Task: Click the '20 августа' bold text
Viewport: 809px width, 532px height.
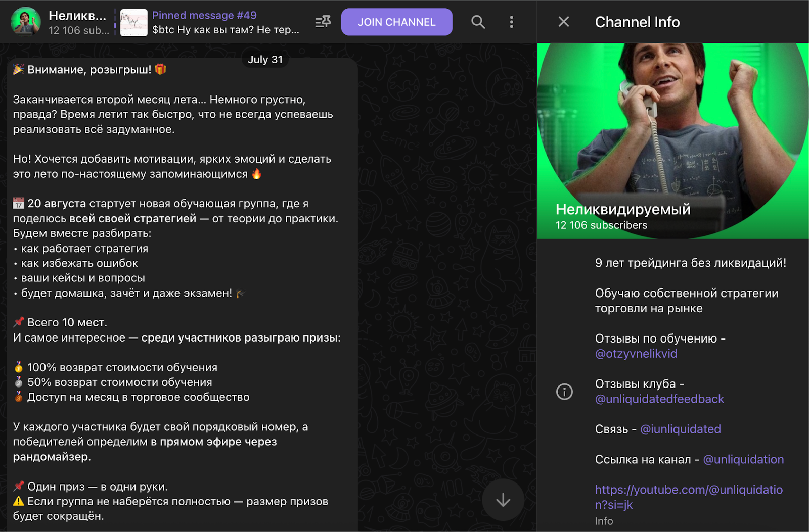Action: [x=57, y=204]
